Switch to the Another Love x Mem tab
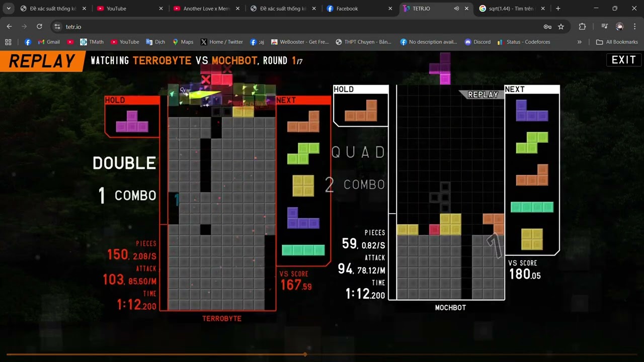The height and width of the screenshot is (362, 644). (x=206, y=9)
